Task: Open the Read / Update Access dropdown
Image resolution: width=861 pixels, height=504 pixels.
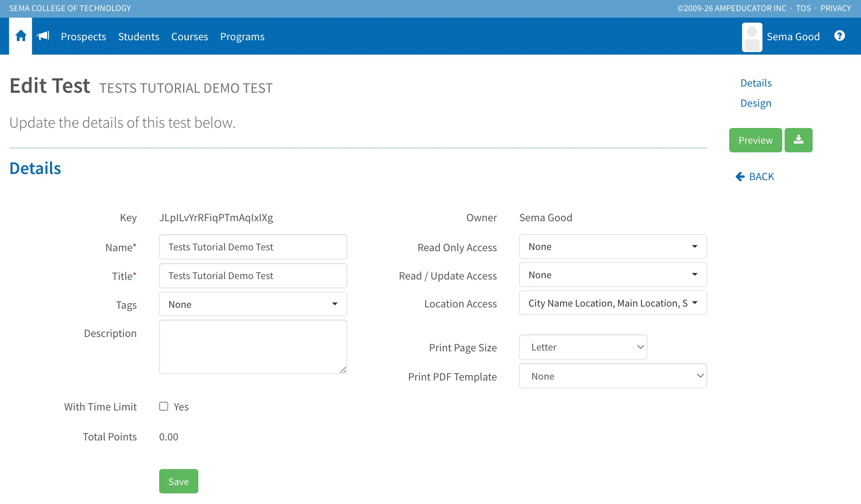Action: [x=613, y=275]
